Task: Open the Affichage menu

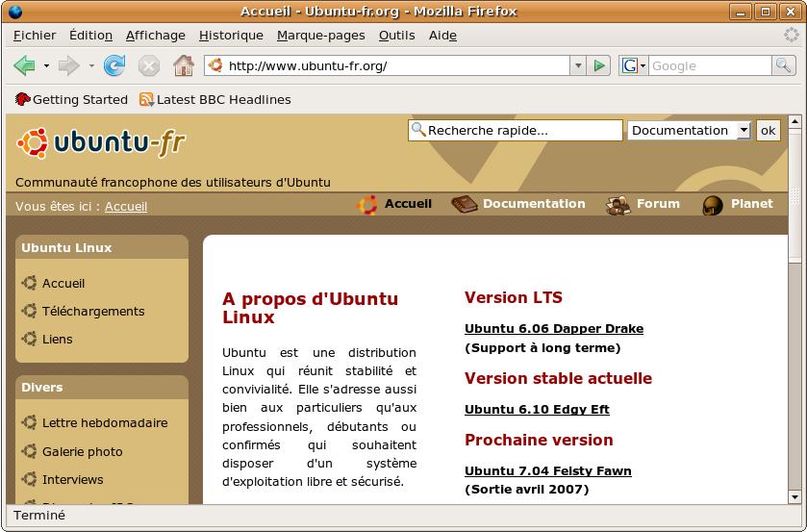Action: [x=156, y=35]
